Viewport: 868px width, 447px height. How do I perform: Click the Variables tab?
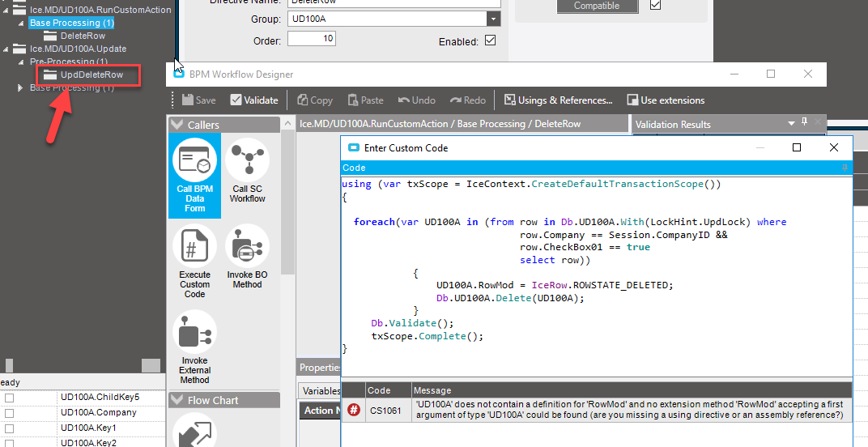(x=321, y=391)
